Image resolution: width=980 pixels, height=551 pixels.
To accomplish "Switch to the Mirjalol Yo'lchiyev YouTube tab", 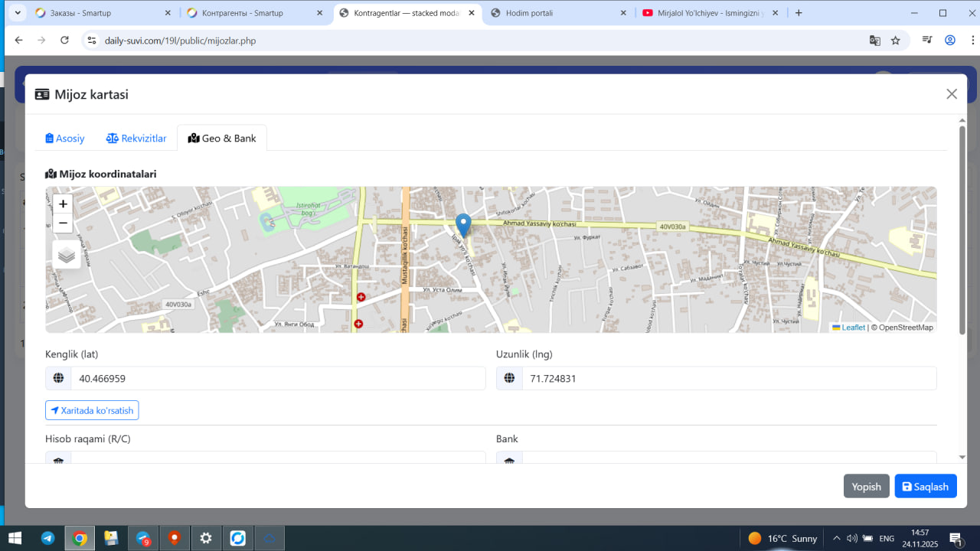I will click(x=710, y=13).
